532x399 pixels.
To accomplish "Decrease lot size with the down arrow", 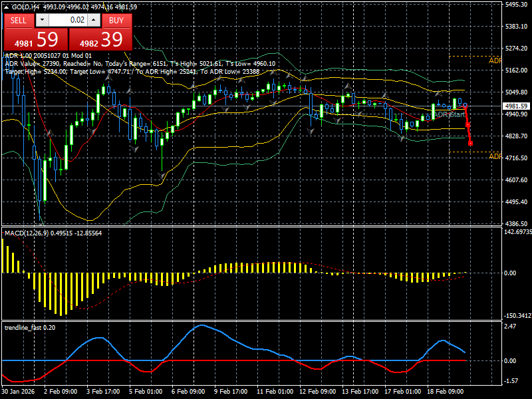I will click(x=42, y=20).
